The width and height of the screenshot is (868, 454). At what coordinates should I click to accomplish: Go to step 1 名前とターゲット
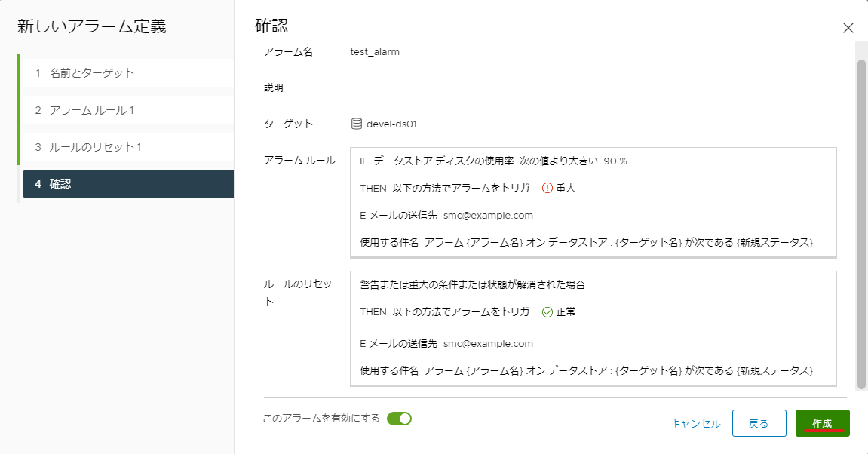[x=128, y=73]
